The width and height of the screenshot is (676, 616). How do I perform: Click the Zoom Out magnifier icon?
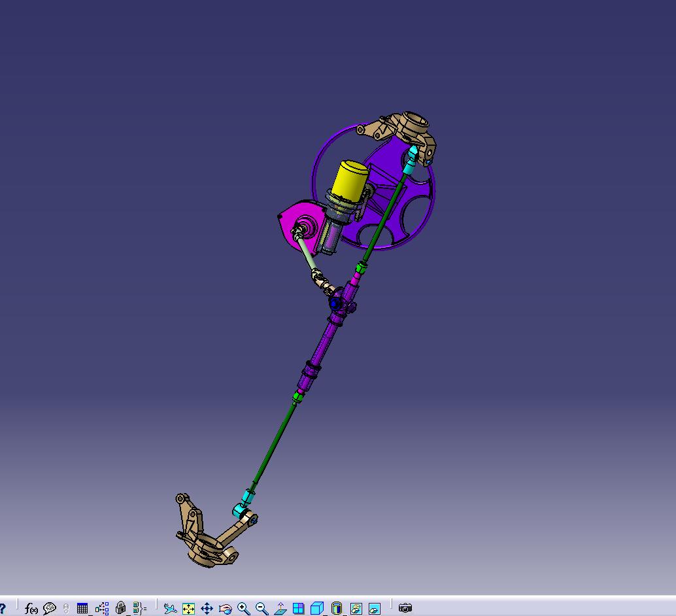(261, 608)
